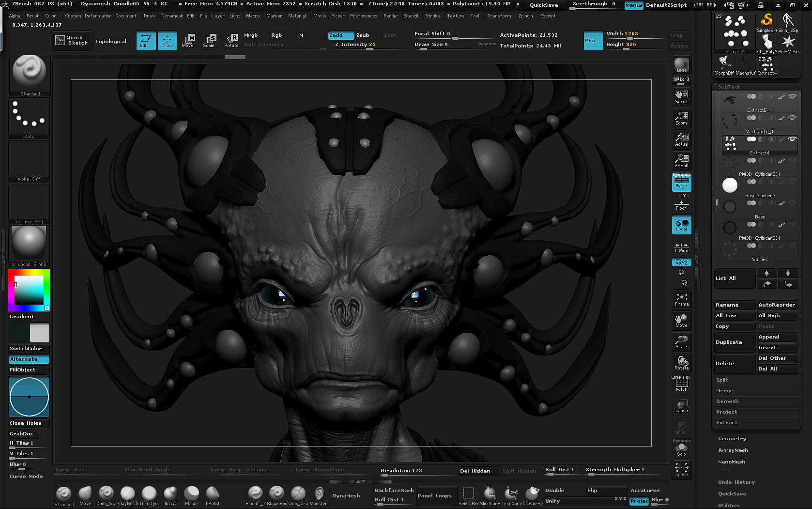Toggle XYZ rotation mode

click(681, 262)
